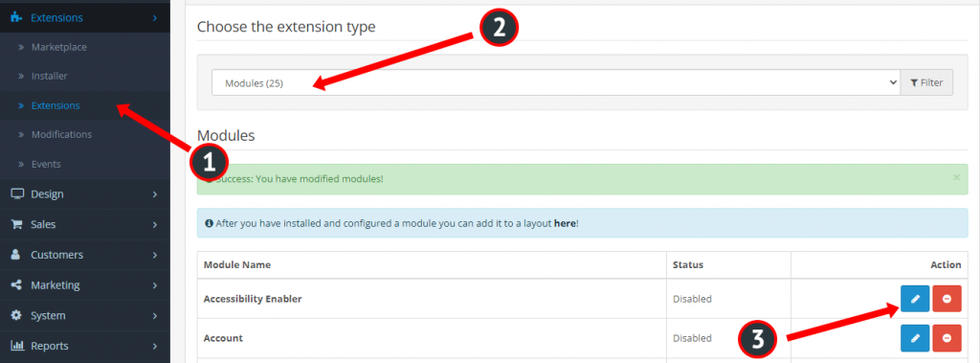Dismiss the success alert message
The height and width of the screenshot is (363, 980).
pos(956,178)
